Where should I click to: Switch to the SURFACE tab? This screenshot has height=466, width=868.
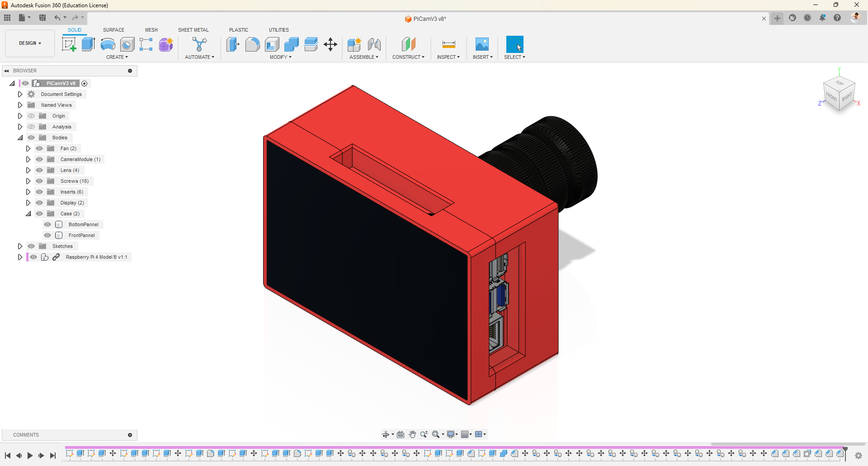[113, 30]
